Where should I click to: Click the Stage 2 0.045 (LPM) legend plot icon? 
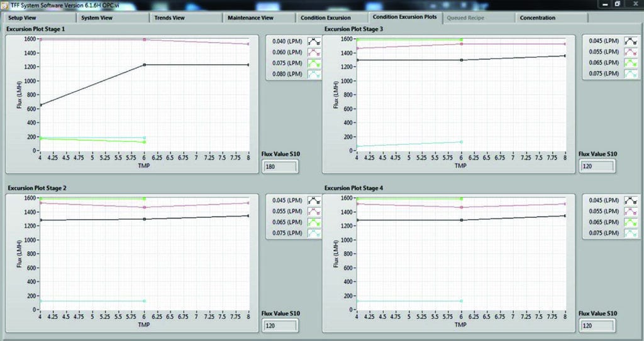(x=312, y=200)
